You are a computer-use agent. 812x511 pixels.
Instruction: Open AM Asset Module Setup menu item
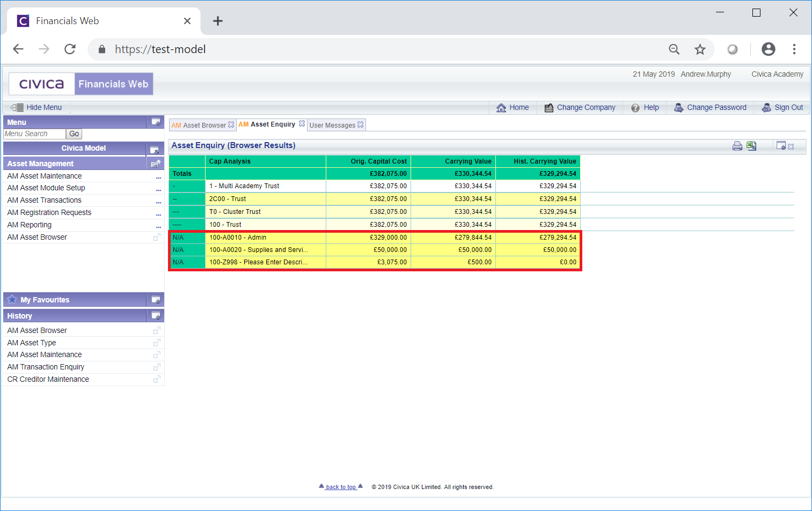[x=46, y=188]
